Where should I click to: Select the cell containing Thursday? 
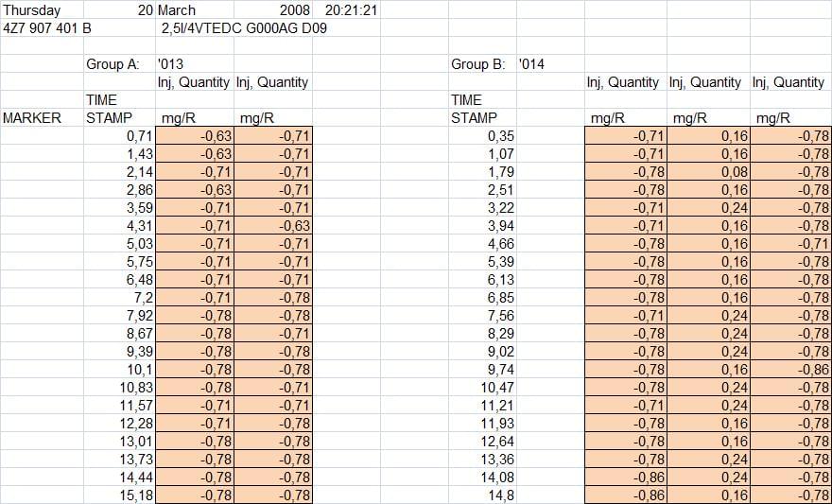point(32,10)
